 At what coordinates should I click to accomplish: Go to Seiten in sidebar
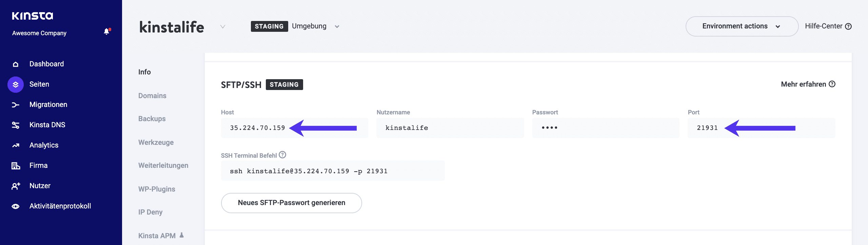coord(39,84)
